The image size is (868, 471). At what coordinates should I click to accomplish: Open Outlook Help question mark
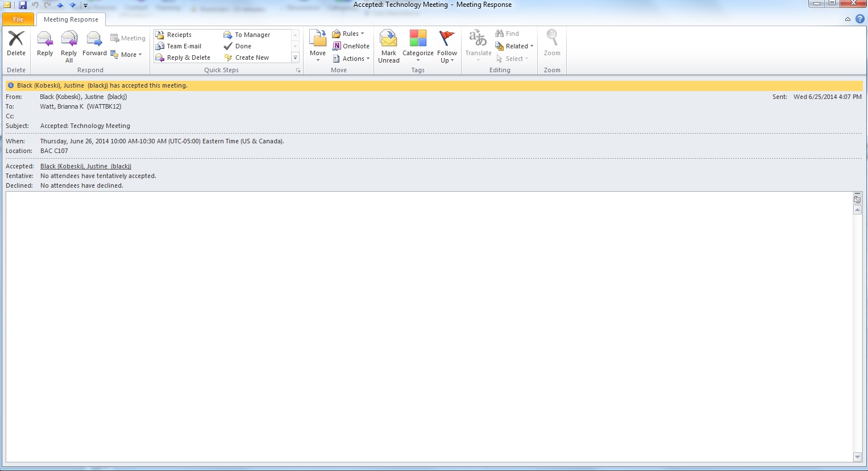(x=860, y=19)
